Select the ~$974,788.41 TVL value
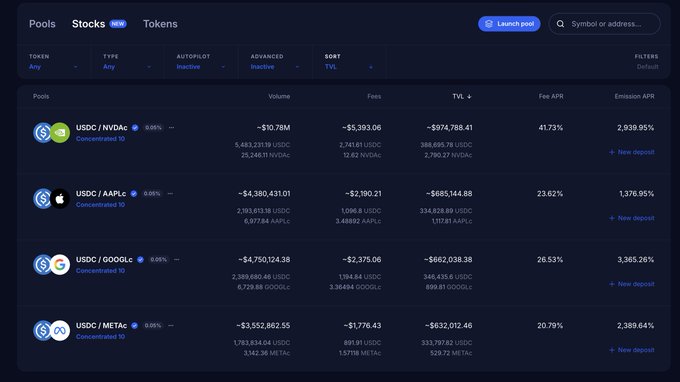The image size is (680, 382). [449, 127]
